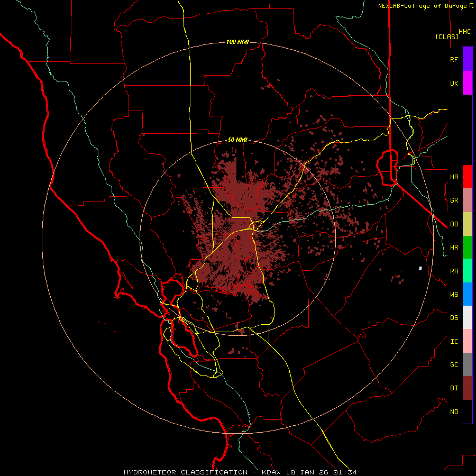Pick the dark green HR legend swatch

click(467, 248)
